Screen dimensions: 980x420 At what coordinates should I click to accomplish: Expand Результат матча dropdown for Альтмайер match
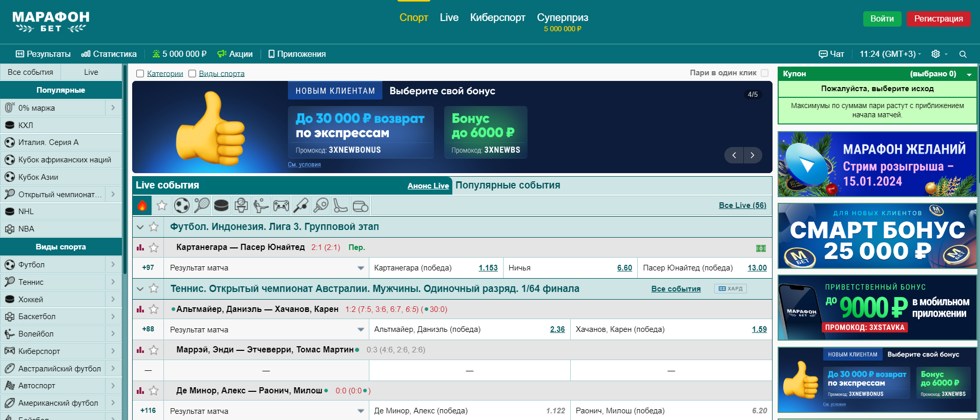pos(361,330)
